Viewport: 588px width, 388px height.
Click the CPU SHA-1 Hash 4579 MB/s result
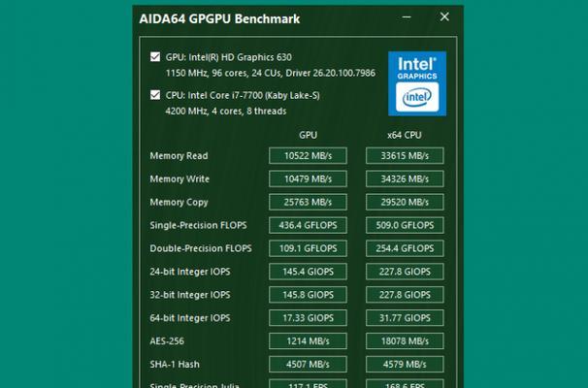405,365
